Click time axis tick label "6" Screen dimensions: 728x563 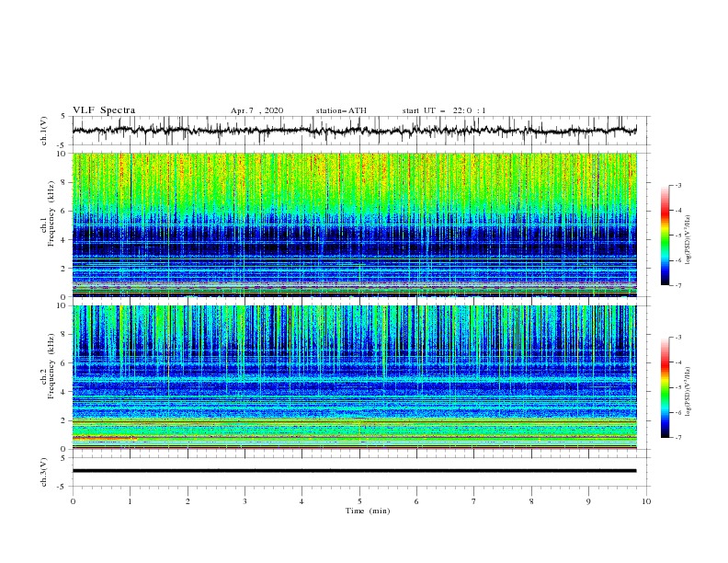coord(416,501)
